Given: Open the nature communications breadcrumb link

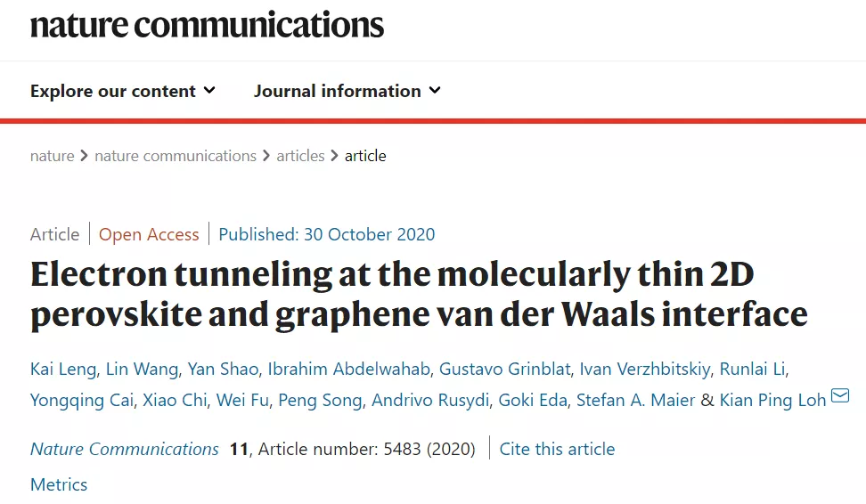Looking at the screenshot, I should (x=176, y=156).
